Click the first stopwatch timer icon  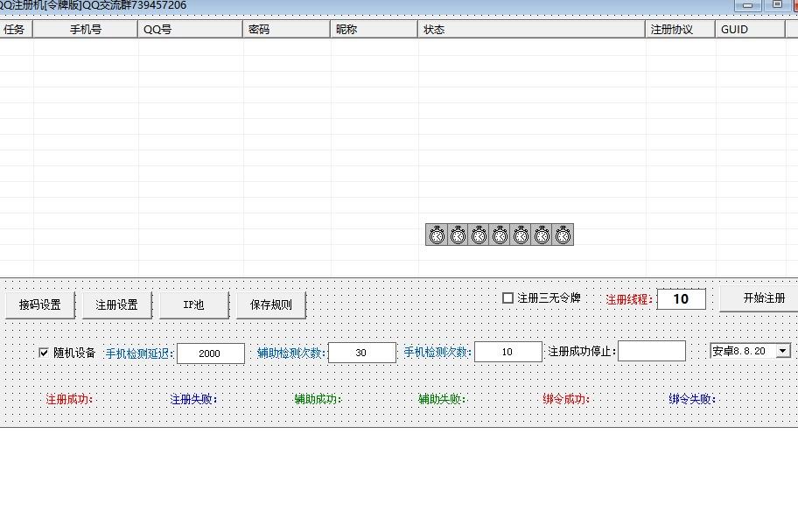(x=437, y=234)
